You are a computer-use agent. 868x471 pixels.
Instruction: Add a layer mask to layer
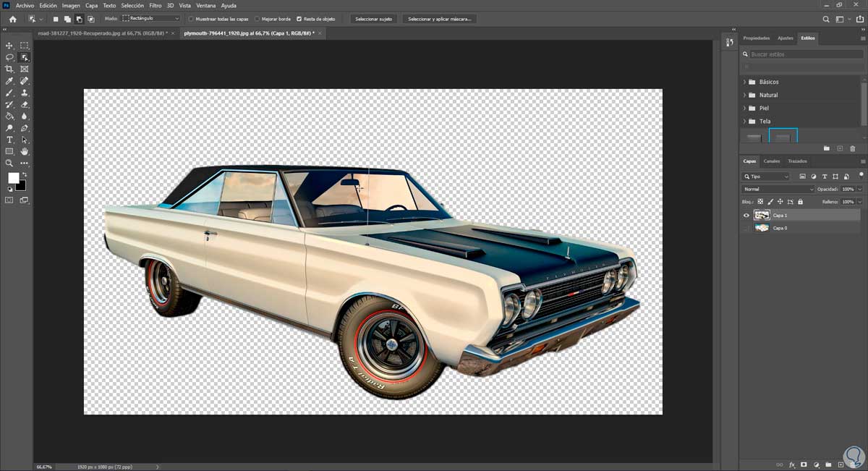click(x=804, y=464)
